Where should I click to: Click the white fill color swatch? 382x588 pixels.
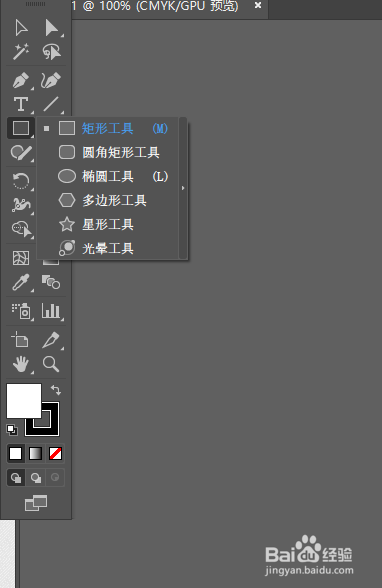point(24,400)
